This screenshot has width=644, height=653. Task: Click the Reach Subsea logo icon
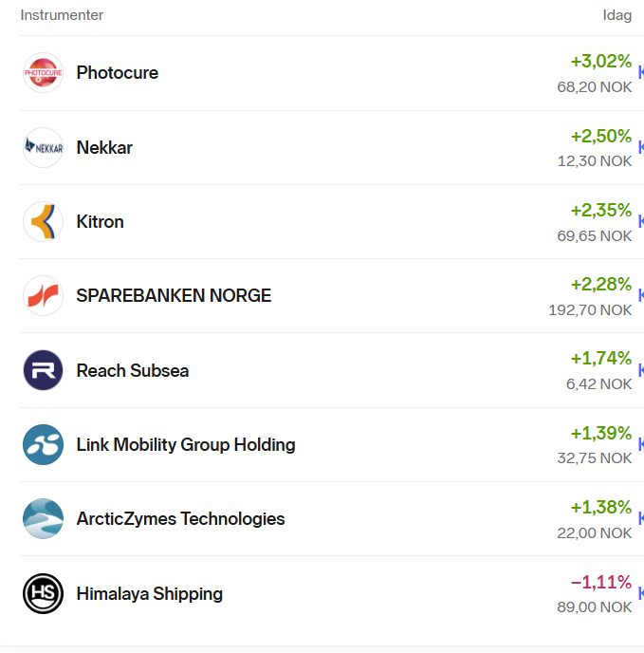click(x=43, y=370)
